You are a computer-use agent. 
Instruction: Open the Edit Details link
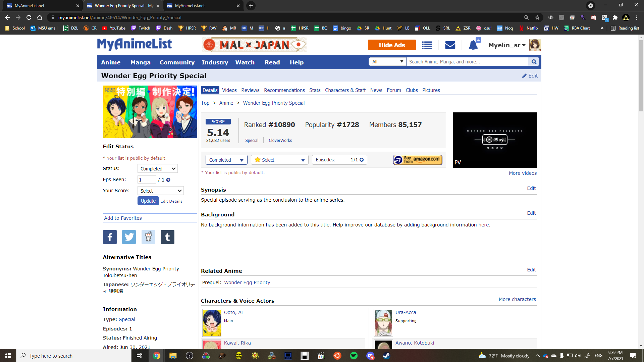tap(171, 201)
